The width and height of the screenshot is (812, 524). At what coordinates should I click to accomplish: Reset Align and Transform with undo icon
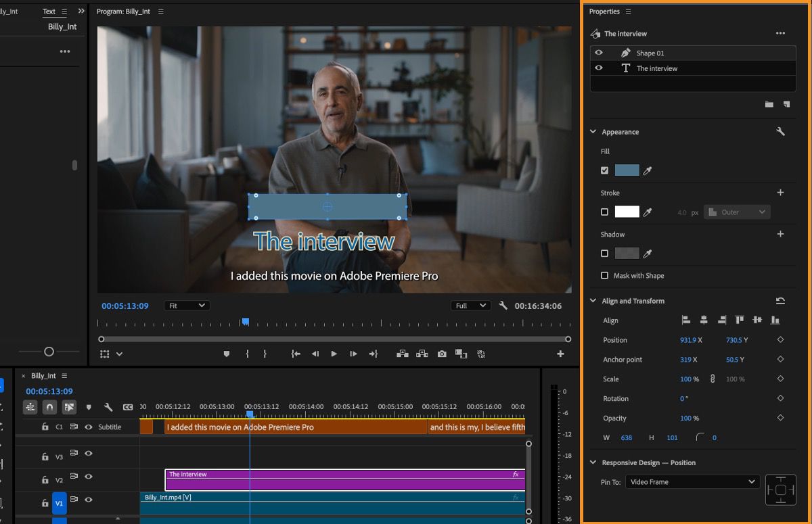[780, 301]
